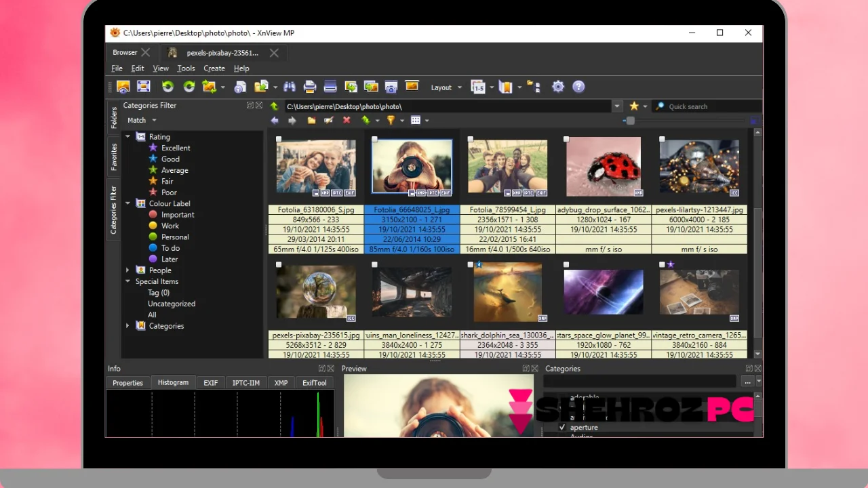Viewport: 868px width, 488px height.
Task: Click the Help question mark icon
Action: 578,87
